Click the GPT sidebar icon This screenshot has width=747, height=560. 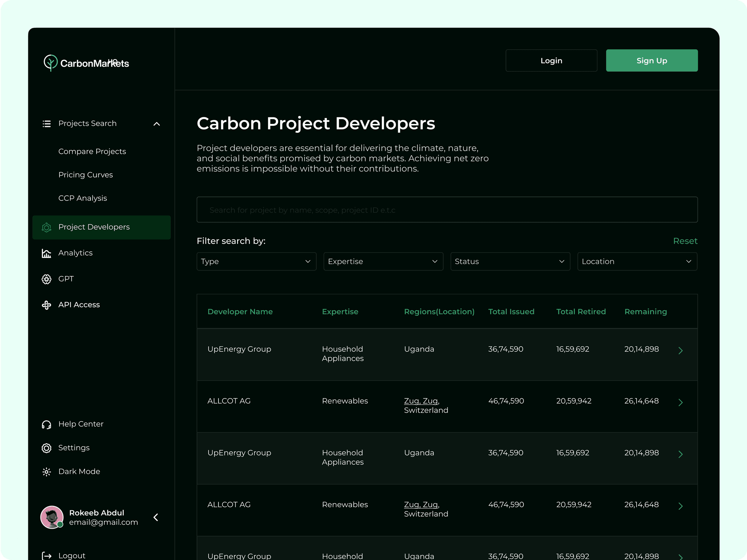click(46, 279)
